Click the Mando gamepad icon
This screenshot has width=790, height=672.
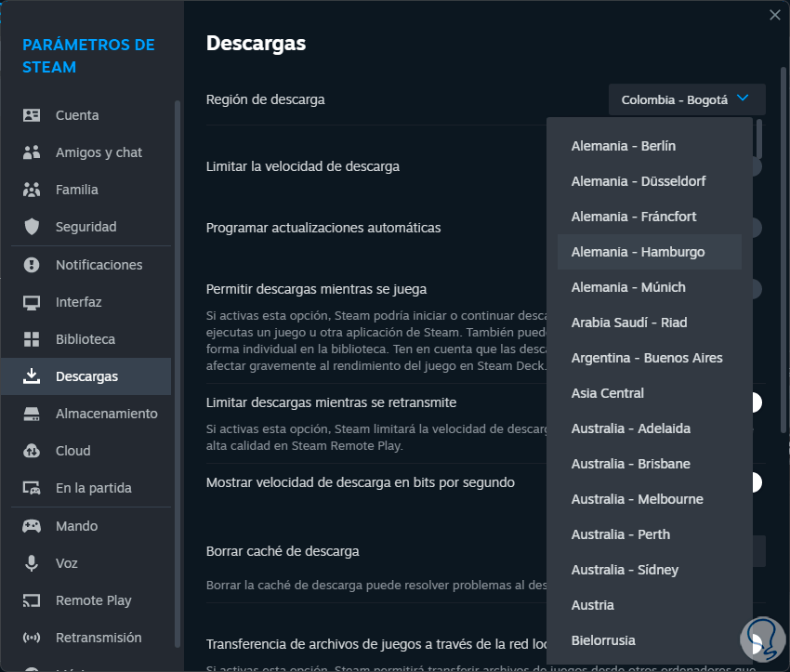coord(32,526)
